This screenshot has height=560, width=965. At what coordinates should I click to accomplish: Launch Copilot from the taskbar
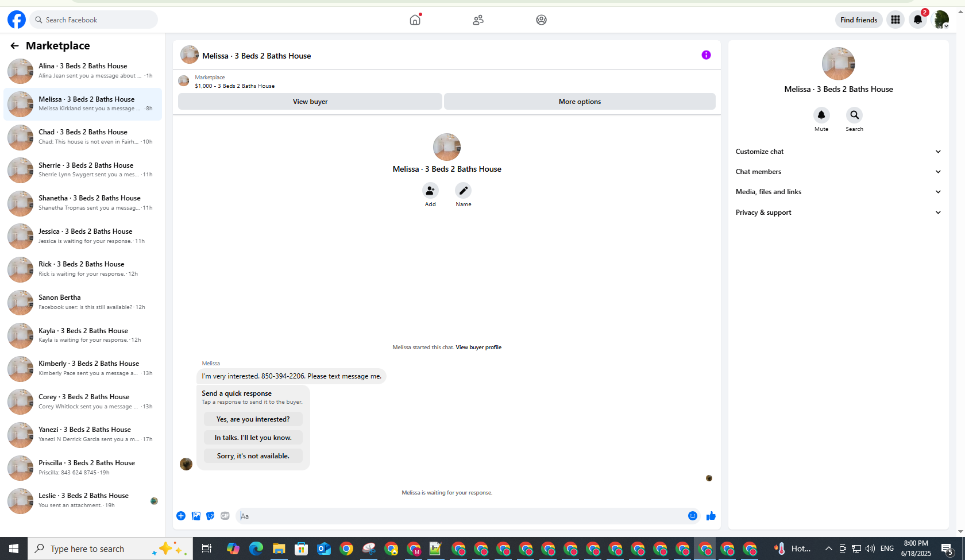point(233,549)
